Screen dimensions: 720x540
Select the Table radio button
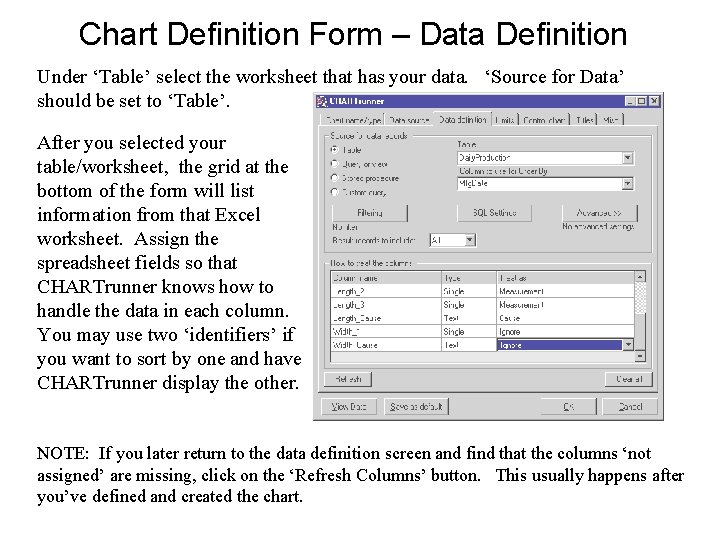(335, 150)
